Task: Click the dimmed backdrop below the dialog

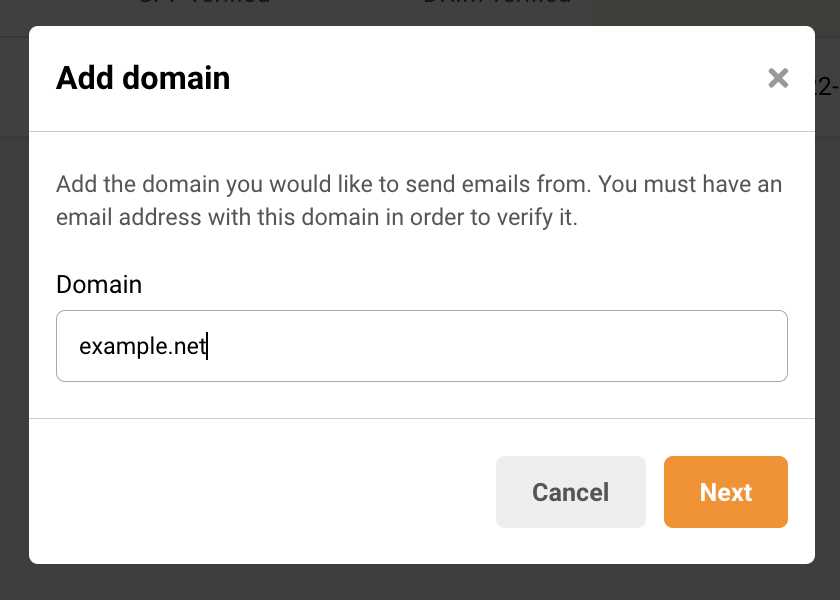Action: [x=420, y=583]
